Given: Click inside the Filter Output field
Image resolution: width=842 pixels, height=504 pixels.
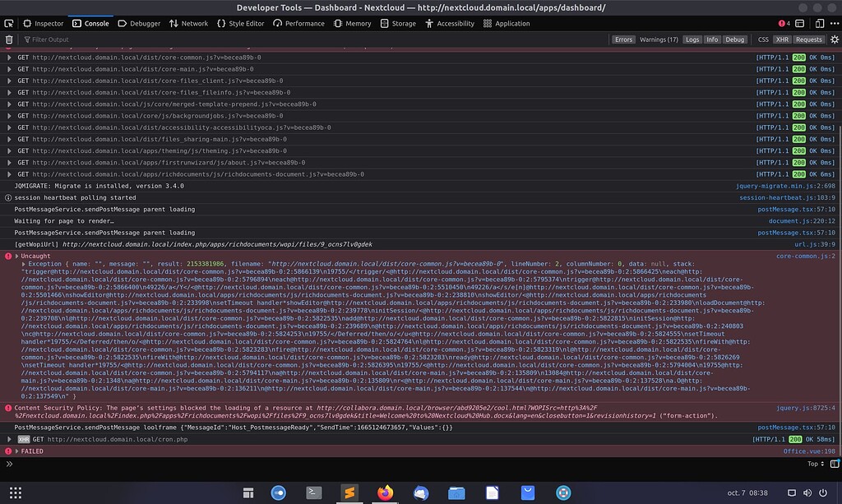Looking at the screenshot, I should coord(82,39).
